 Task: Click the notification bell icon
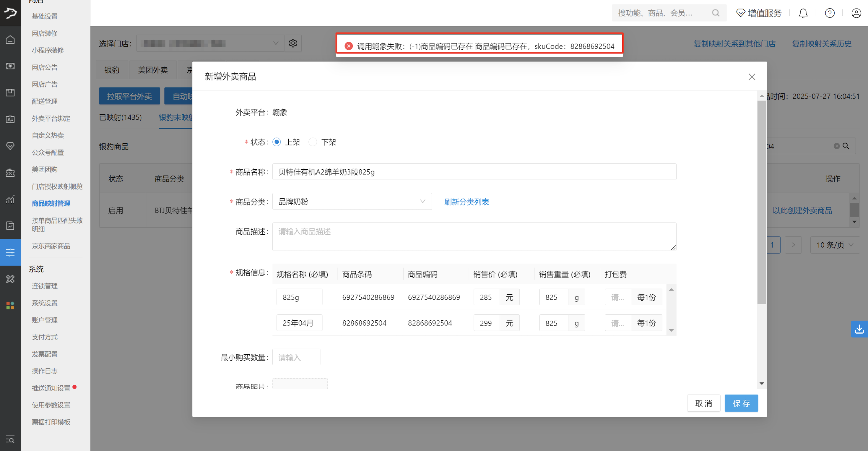[x=803, y=13]
